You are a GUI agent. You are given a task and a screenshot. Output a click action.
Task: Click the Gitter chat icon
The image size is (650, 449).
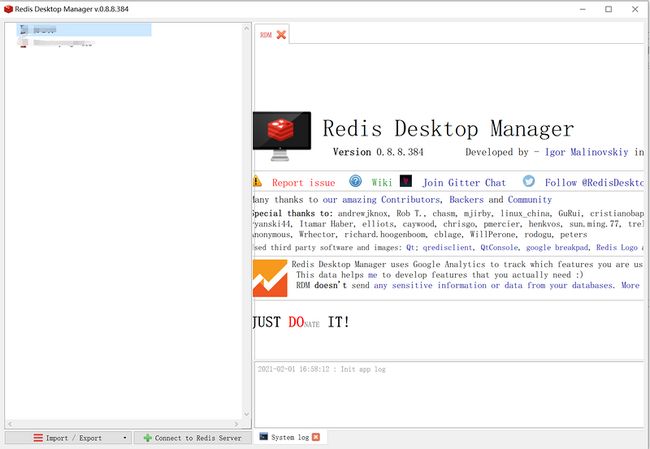pyautogui.click(x=406, y=181)
